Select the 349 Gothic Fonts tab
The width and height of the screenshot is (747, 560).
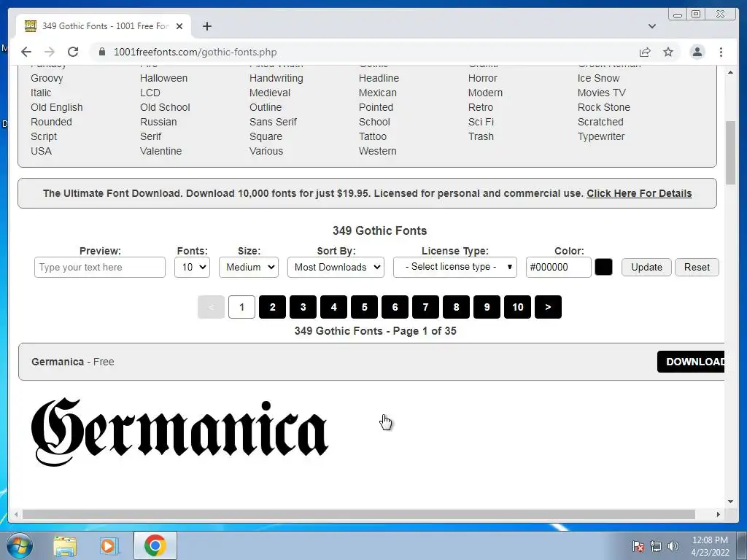104,26
